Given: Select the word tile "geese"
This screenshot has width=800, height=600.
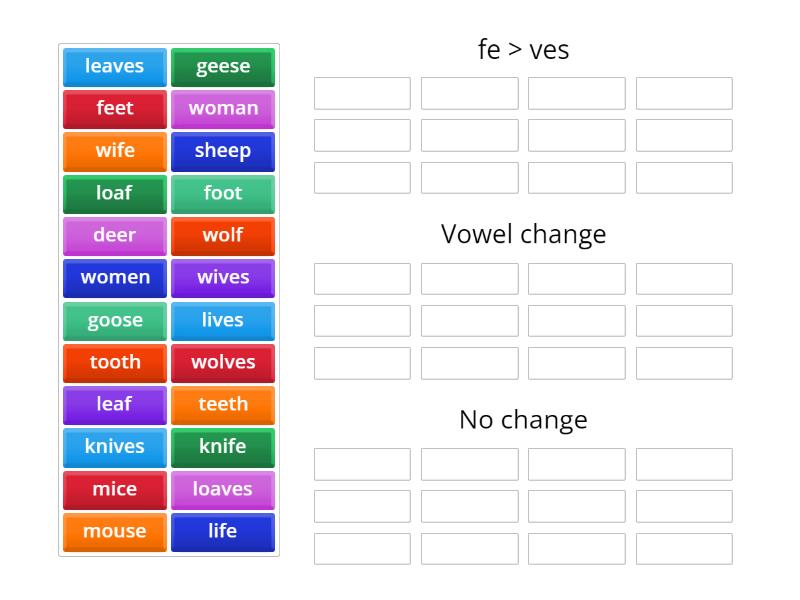Looking at the screenshot, I should [223, 67].
